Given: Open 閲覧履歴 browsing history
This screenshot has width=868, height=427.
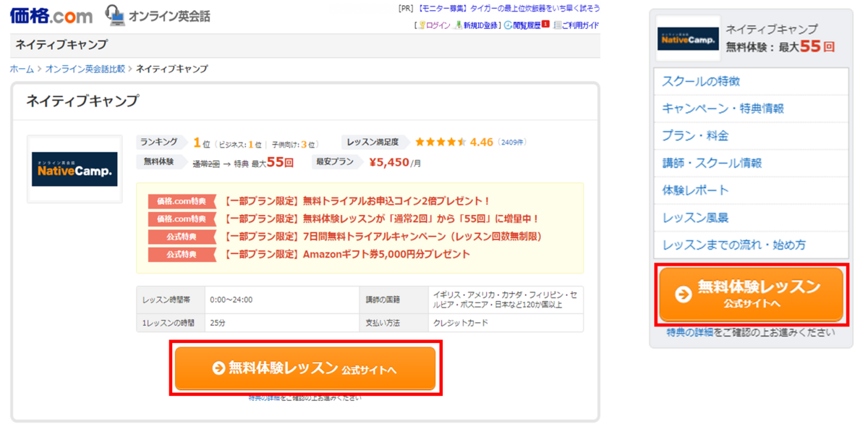Looking at the screenshot, I should 527,25.
